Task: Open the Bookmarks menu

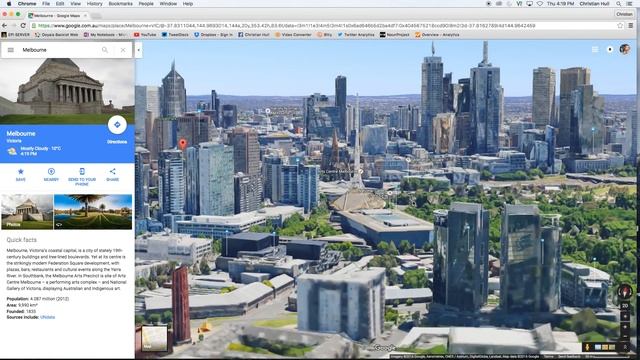Action: coord(120,4)
